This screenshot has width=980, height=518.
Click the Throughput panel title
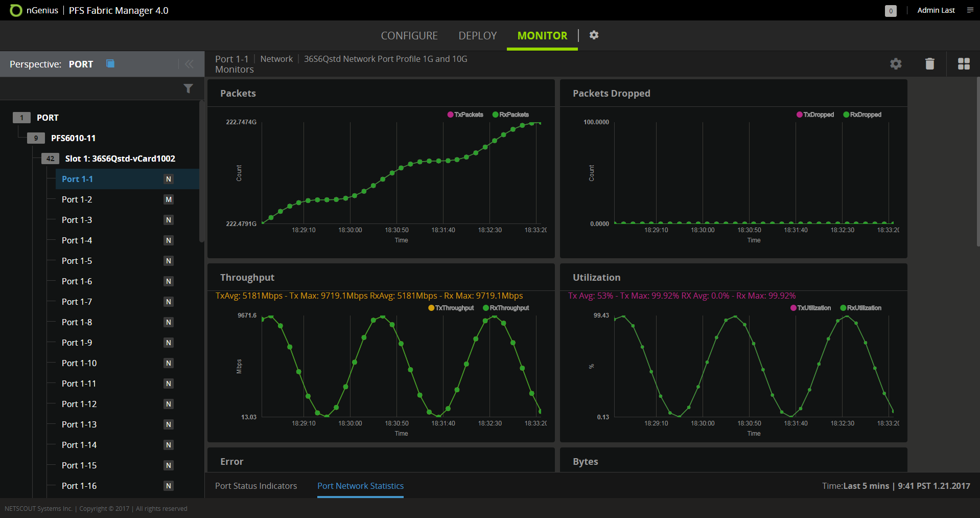point(247,277)
